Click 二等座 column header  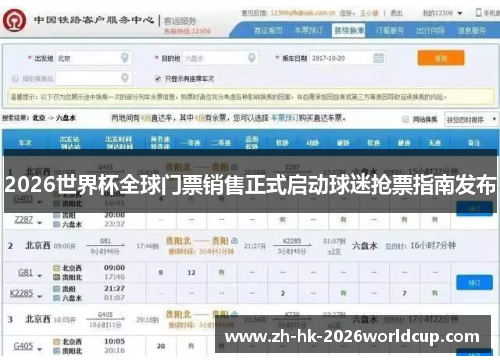[x=222, y=143]
